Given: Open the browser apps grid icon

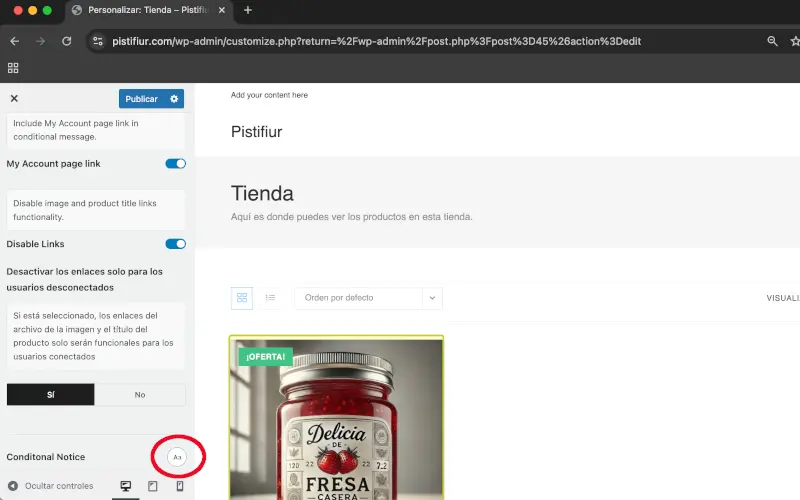Looking at the screenshot, I should [13, 68].
